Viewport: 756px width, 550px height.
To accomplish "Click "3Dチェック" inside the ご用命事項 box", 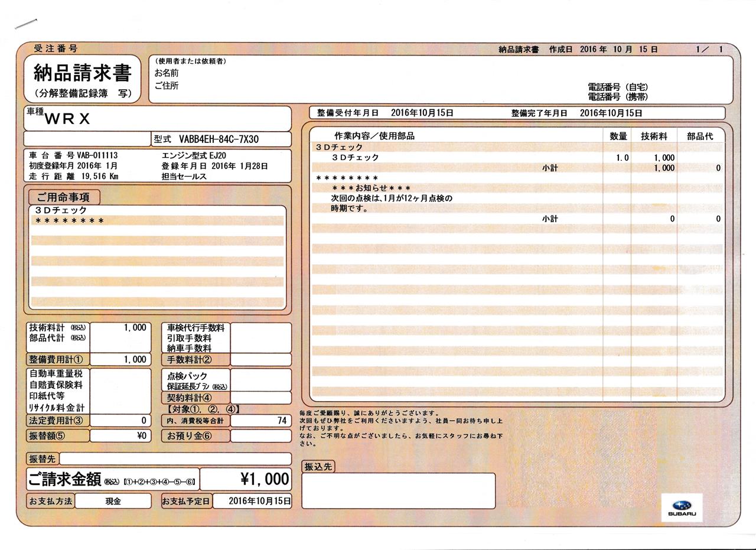I will click(x=60, y=210).
